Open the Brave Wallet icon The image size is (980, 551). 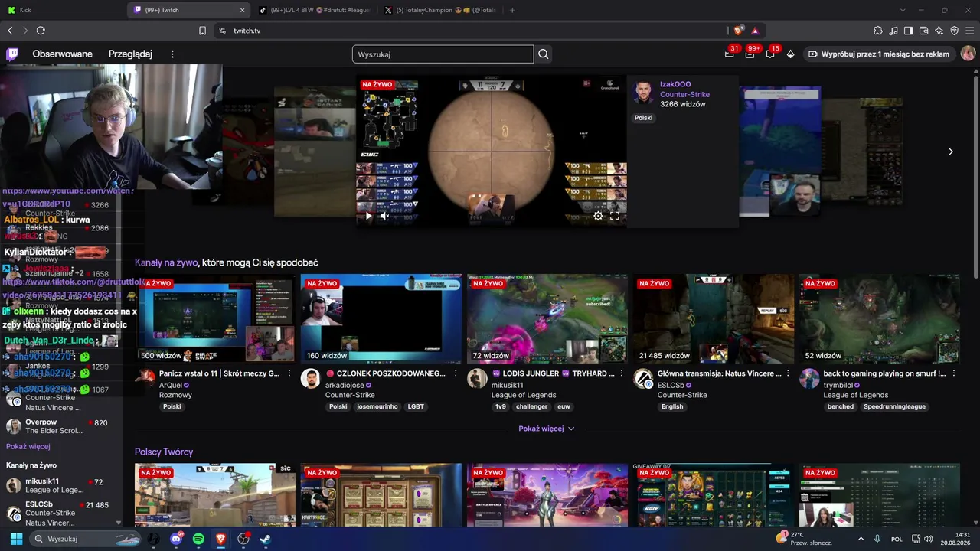pos(924,31)
